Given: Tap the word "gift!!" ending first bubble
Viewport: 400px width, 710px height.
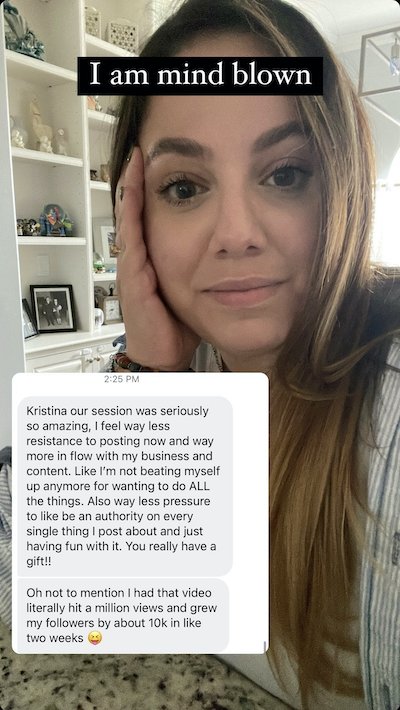Looking at the screenshot, I should click(39, 562).
